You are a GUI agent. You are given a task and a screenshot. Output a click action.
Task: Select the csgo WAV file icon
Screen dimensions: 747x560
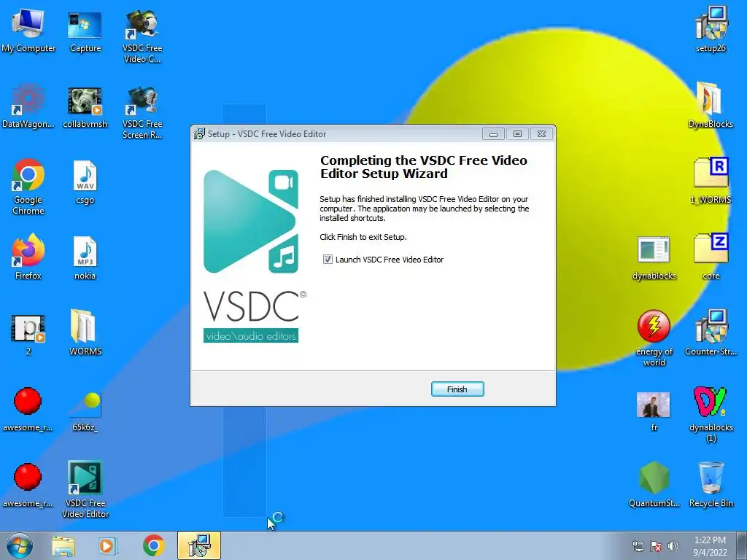pos(85,182)
